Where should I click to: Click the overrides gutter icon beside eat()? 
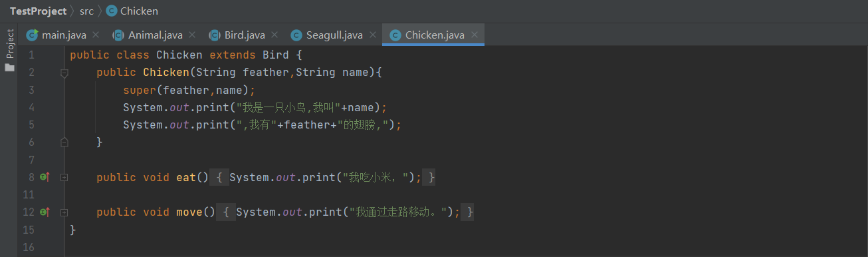pos(45,177)
